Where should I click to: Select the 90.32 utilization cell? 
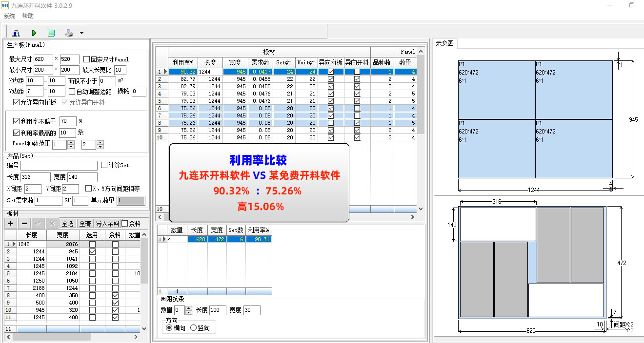pyautogui.click(x=183, y=72)
